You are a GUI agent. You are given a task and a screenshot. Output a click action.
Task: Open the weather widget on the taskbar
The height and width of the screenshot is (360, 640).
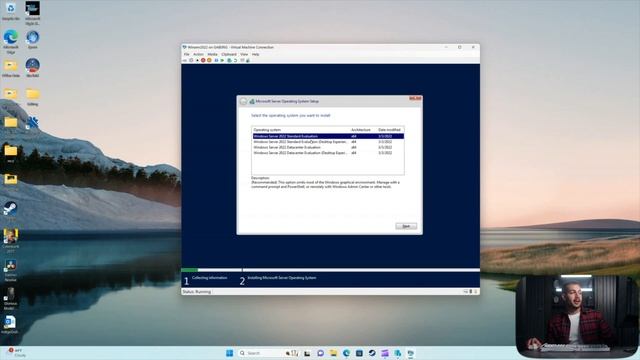point(16,353)
